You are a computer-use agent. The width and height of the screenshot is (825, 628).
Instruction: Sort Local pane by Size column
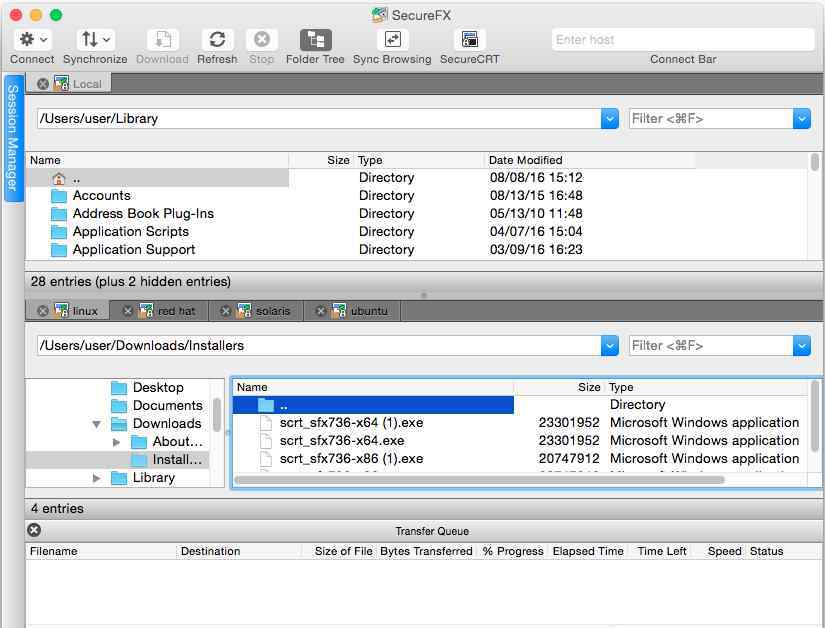321,160
